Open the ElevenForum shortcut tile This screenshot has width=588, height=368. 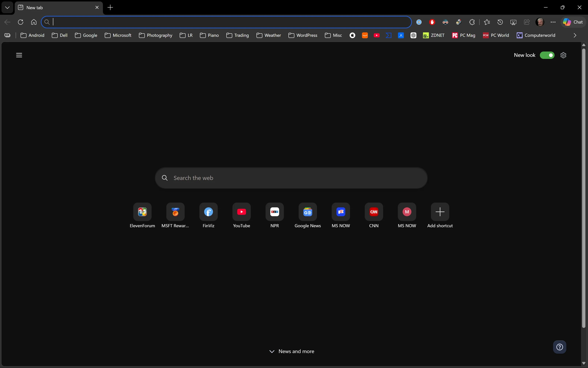pyautogui.click(x=142, y=215)
